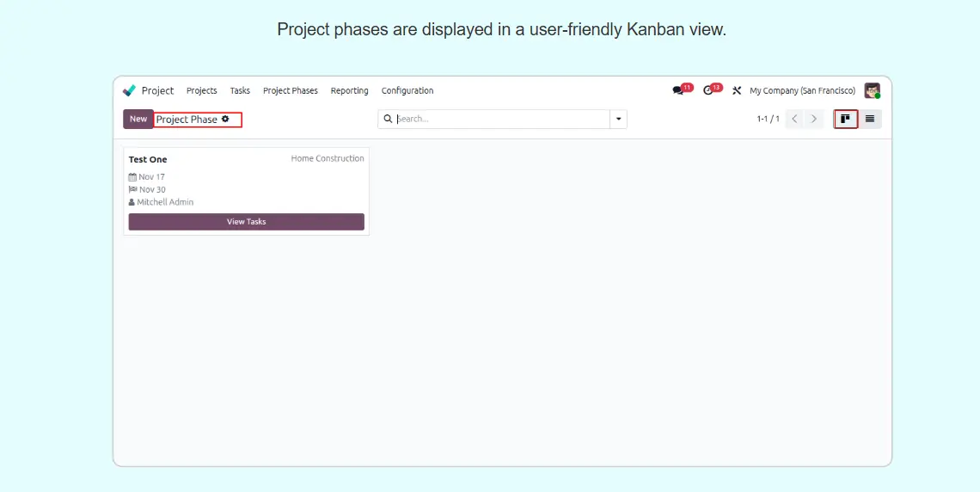Click the search magnifier icon
980x492 pixels.
388,119
